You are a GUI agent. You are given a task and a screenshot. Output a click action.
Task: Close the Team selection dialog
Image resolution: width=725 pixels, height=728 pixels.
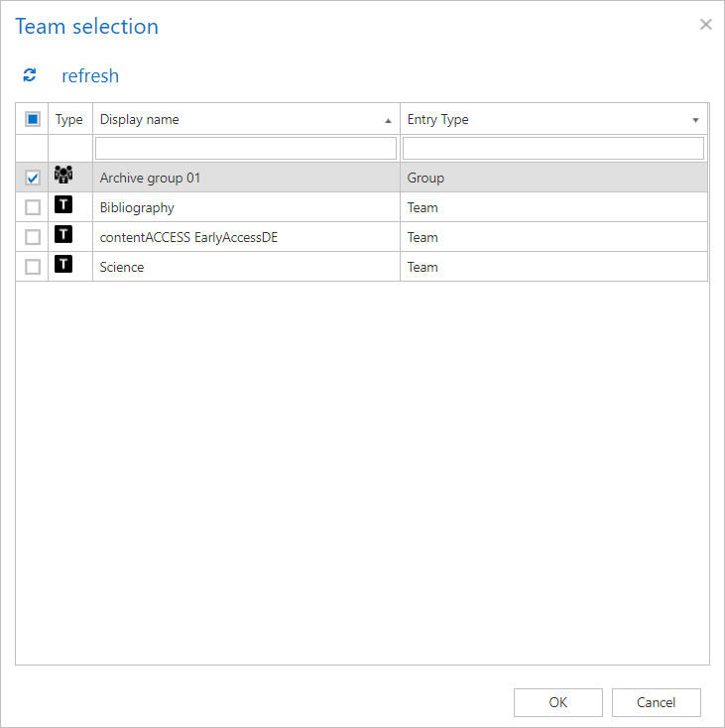(705, 25)
